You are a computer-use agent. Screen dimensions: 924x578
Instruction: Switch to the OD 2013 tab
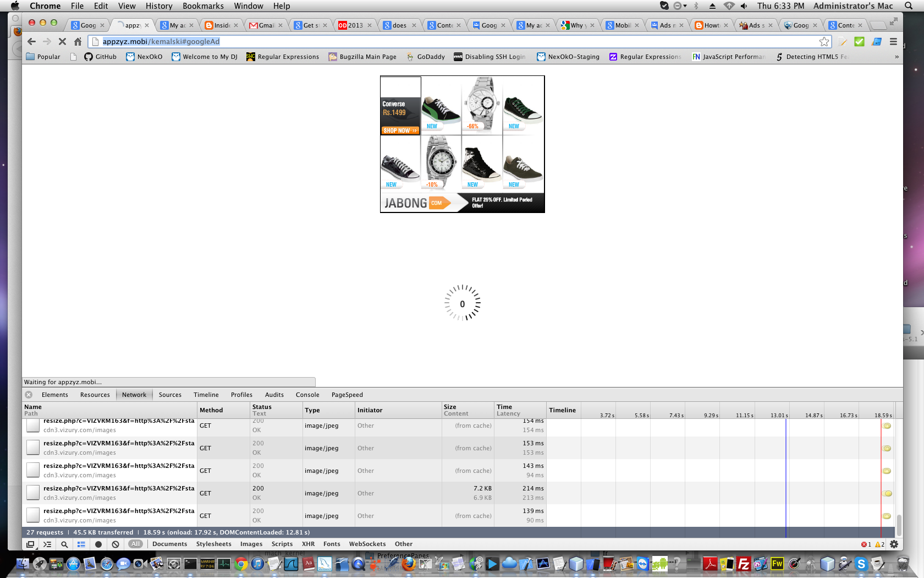[x=355, y=25]
